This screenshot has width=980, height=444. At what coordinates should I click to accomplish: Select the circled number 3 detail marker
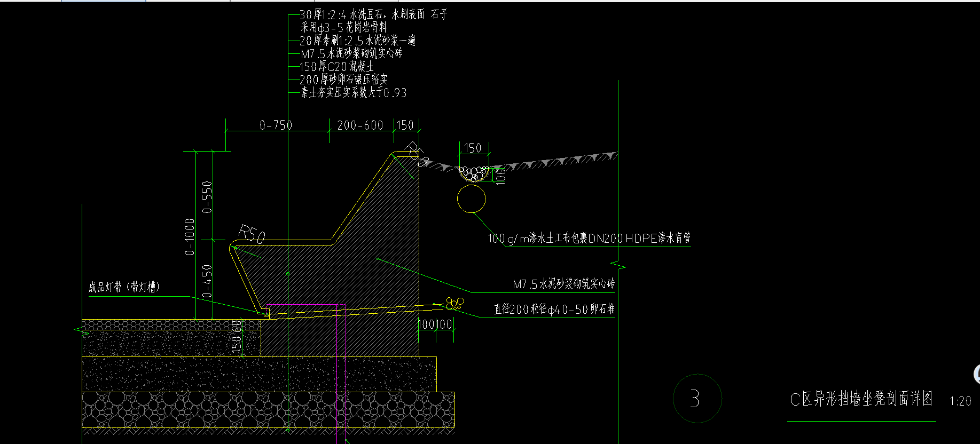tap(695, 399)
